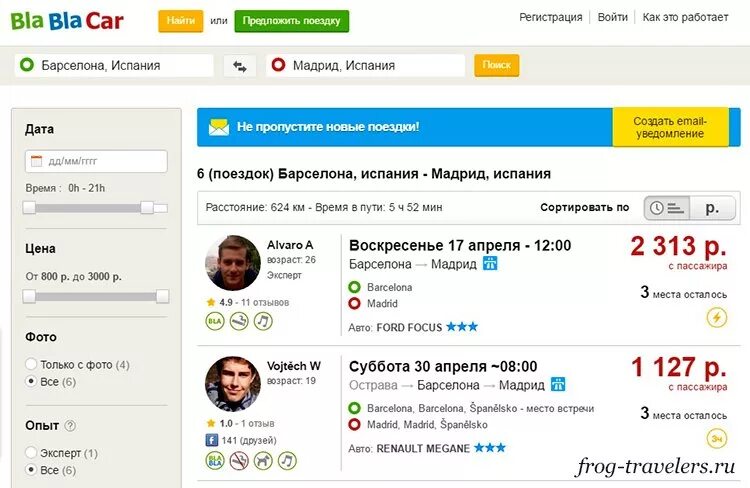
Task: Click the right handle of the time slider
Action: point(147,208)
